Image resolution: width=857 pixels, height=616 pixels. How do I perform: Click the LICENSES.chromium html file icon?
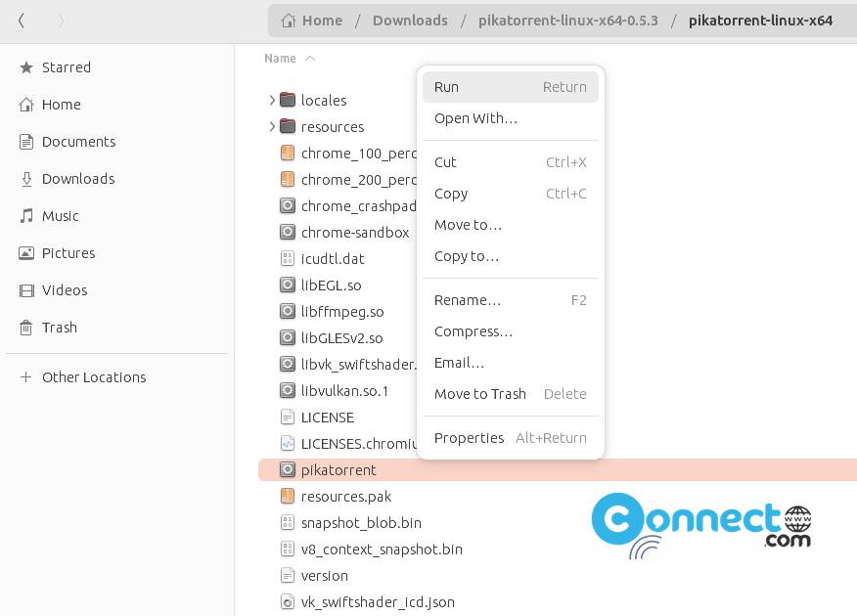(288, 444)
